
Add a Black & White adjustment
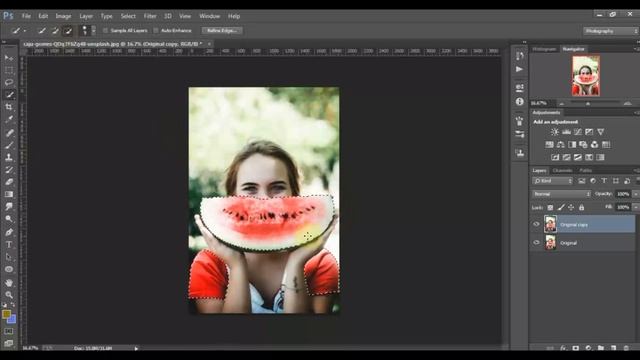tap(572, 144)
